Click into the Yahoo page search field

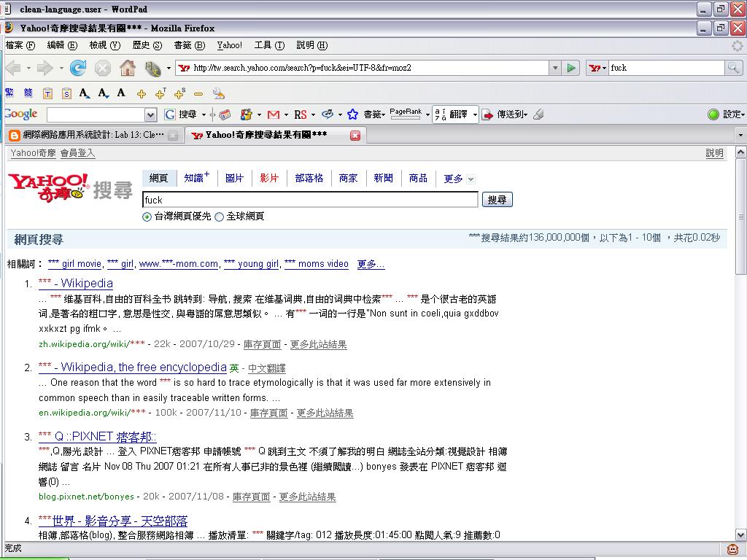pyautogui.click(x=310, y=200)
